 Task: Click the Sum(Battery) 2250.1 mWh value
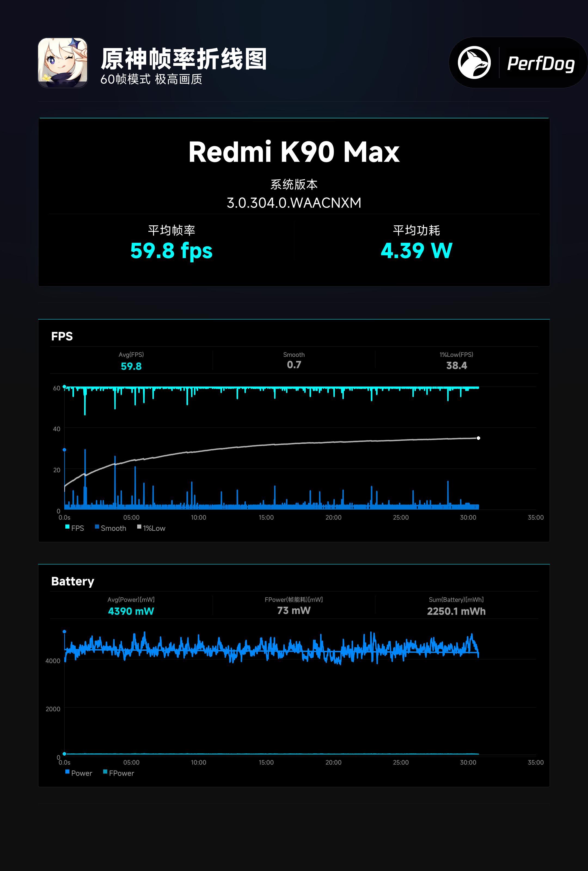456,611
